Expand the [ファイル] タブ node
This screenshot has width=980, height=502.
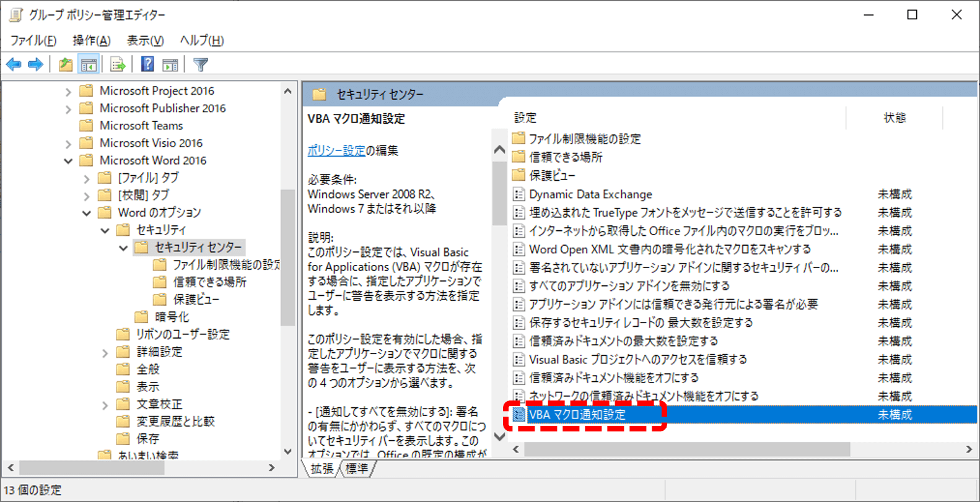[87, 178]
